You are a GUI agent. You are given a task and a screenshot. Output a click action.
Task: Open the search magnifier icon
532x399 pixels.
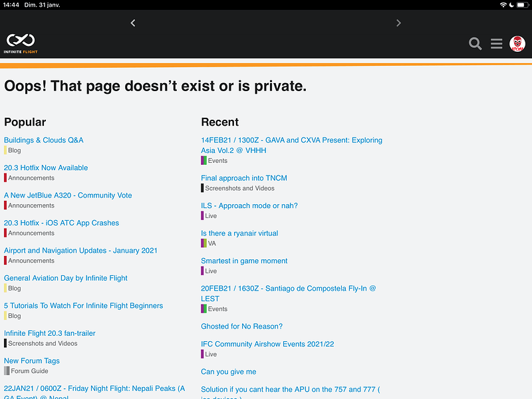[x=475, y=43]
